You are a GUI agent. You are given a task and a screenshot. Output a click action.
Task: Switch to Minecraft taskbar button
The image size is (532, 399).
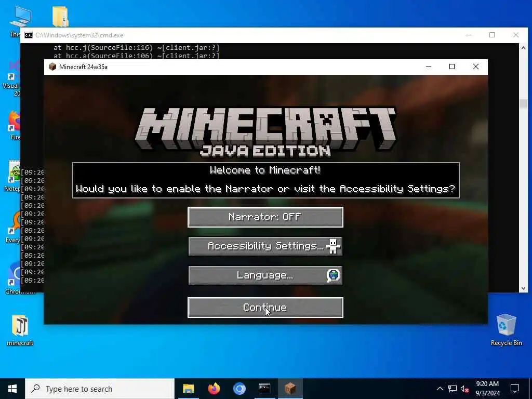(290, 389)
